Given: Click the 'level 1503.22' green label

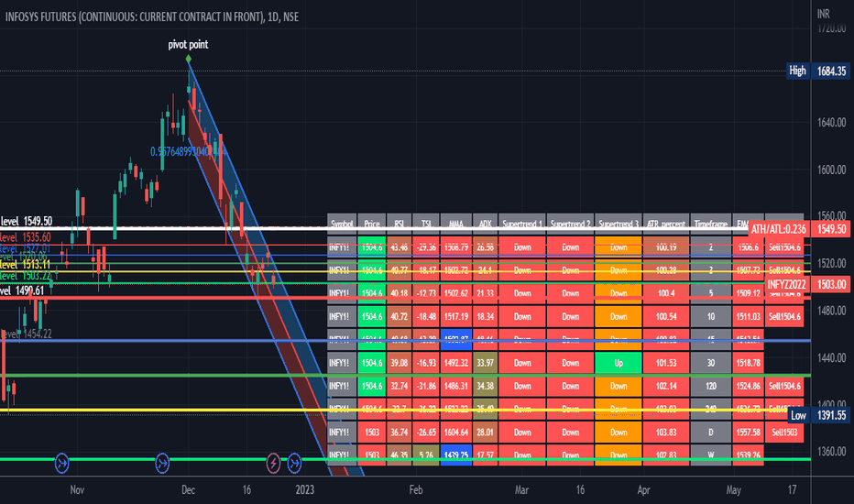Looking at the screenshot, I should coord(25,276).
